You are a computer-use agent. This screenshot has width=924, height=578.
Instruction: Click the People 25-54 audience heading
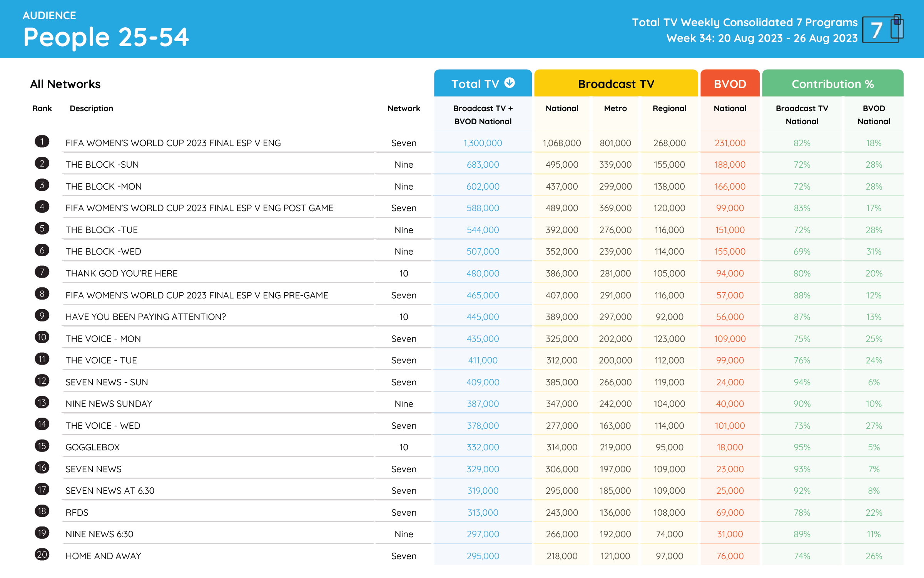tap(106, 37)
